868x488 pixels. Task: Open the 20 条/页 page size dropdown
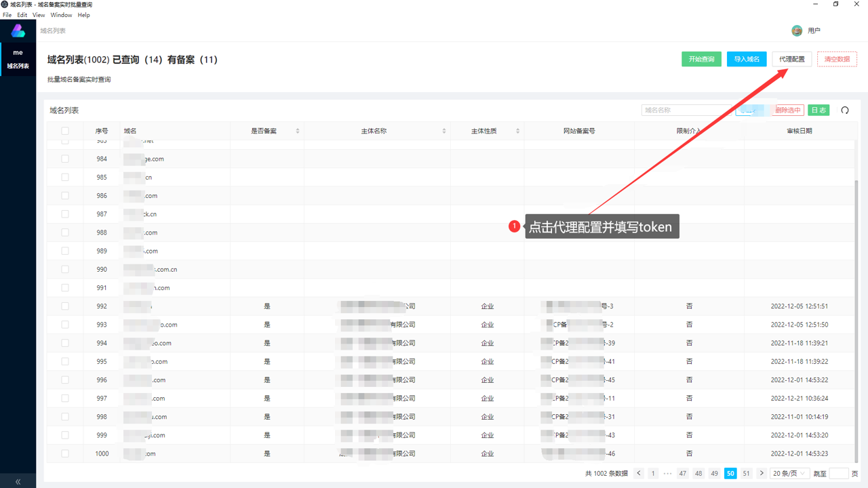(790, 473)
